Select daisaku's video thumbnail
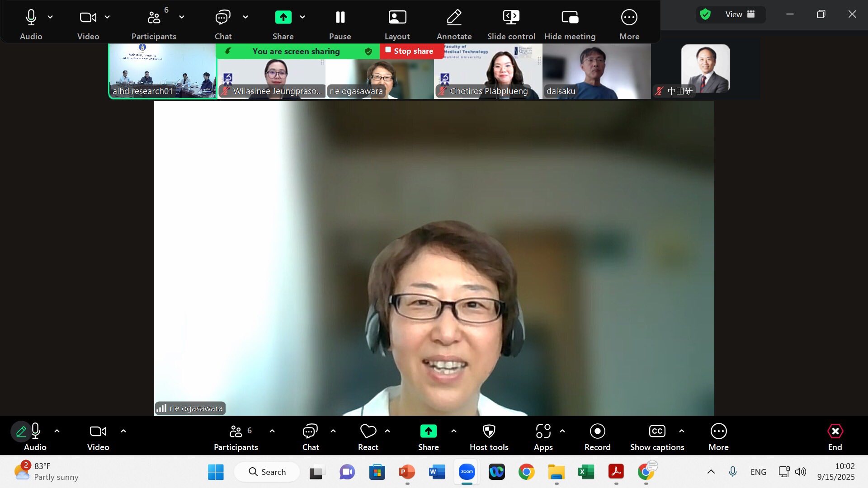868x488 pixels. pyautogui.click(x=596, y=71)
